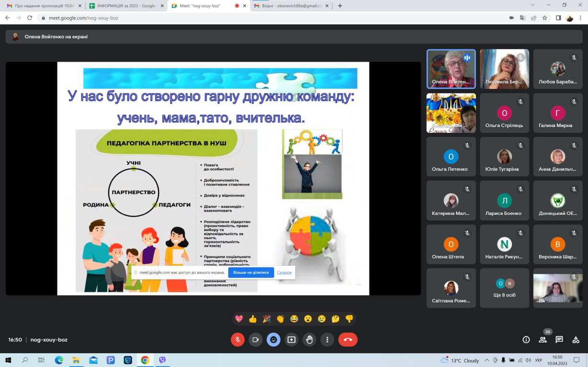The image size is (588, 367).
Task: Toggle the camera button in Meet
Action: pos(255,340)
